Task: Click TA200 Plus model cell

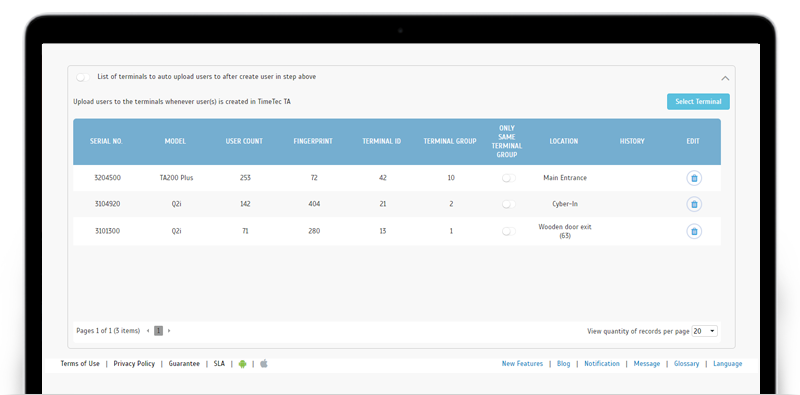Action: click(x=177, y=178)
